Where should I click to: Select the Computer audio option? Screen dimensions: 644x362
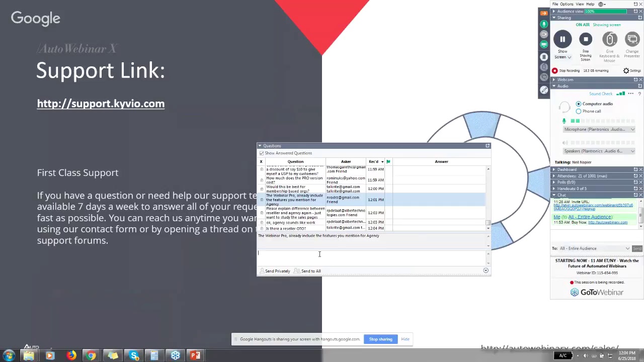(579, 104)
